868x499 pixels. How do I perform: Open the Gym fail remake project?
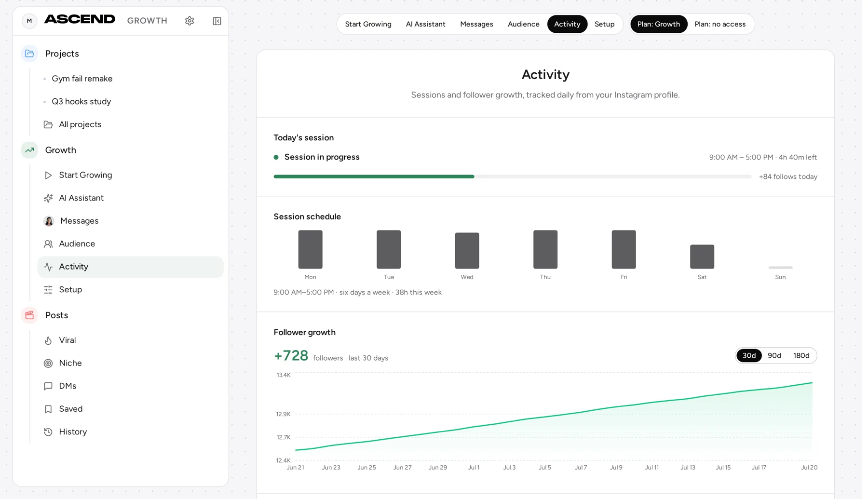[82, 79]
